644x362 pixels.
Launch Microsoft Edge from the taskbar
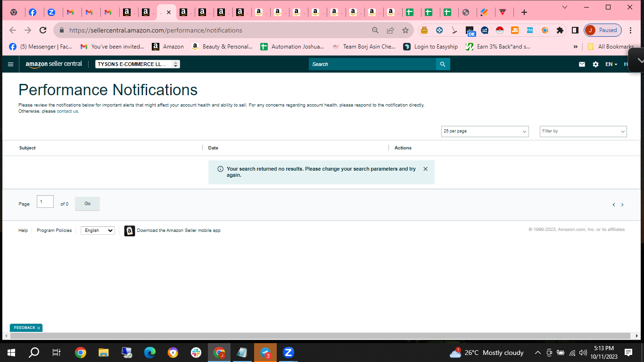coord(150,353)
